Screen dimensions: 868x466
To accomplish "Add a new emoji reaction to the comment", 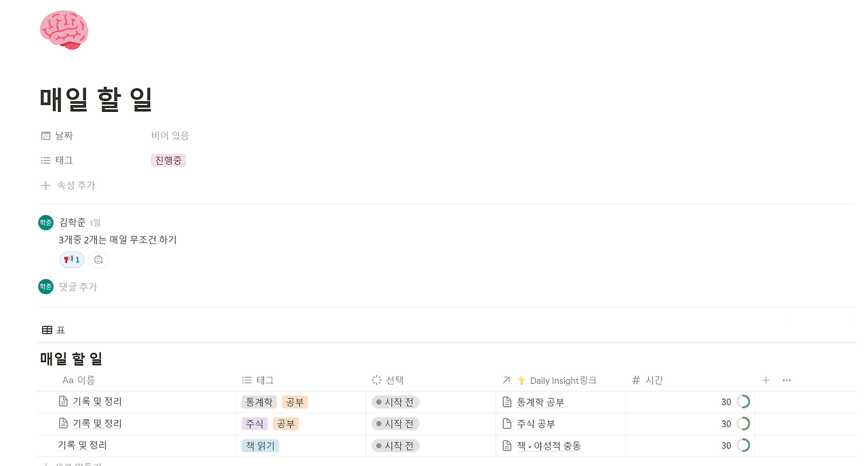I will click(99, 260).
